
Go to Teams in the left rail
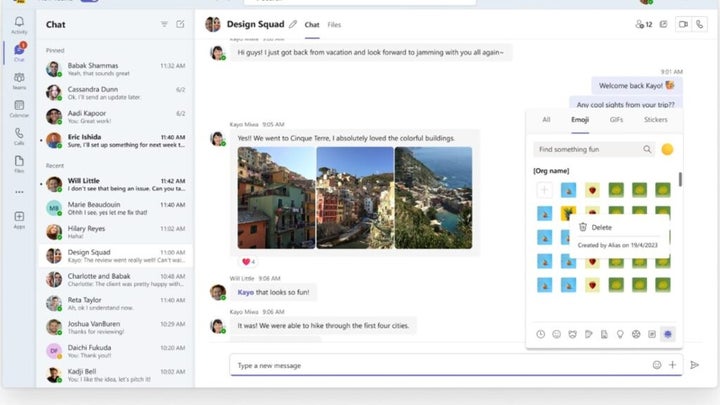coord(19,79)
